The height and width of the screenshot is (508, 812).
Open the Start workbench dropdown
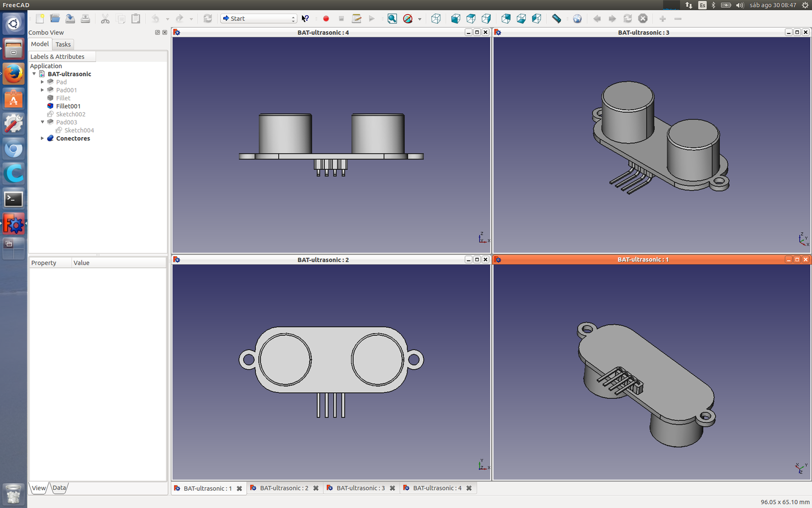(259, 19)
